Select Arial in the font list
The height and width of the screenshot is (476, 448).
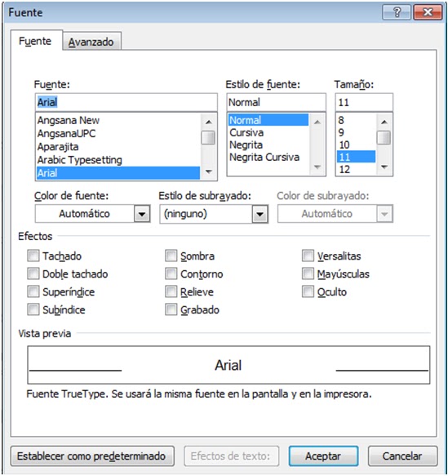click(x=118, y=173)
